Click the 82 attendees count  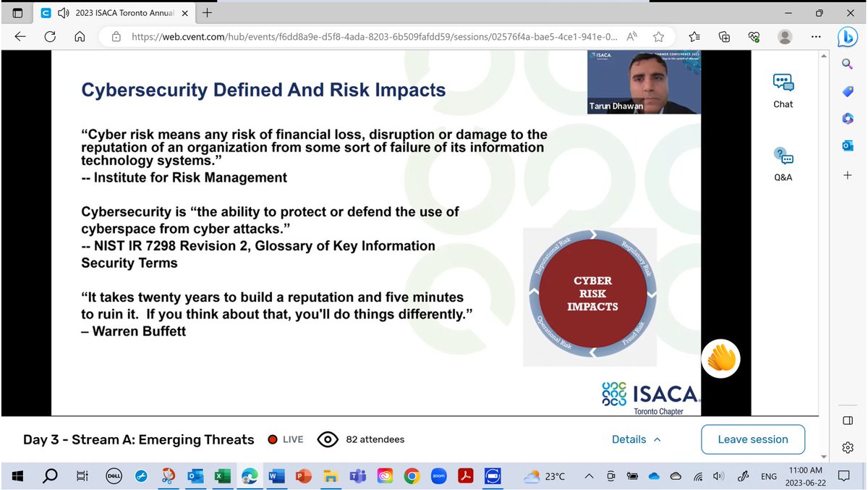(362, 439)
